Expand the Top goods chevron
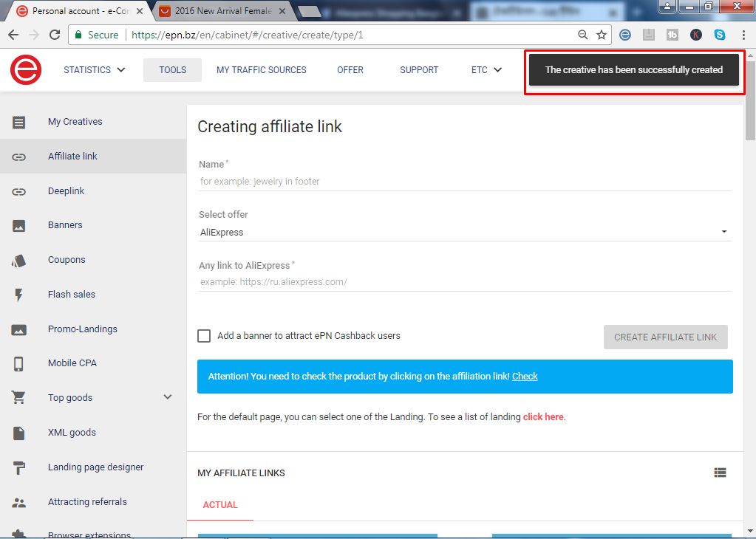The height and width of the screenshot is (539, 756). pos(167,397)
